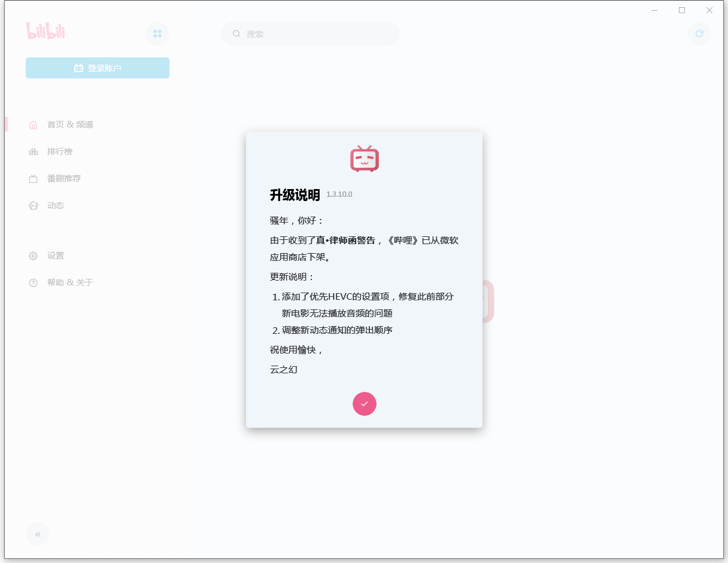Open the 首页 & 频道 home icon
This screenshot has width=728, height=563.
34,124
